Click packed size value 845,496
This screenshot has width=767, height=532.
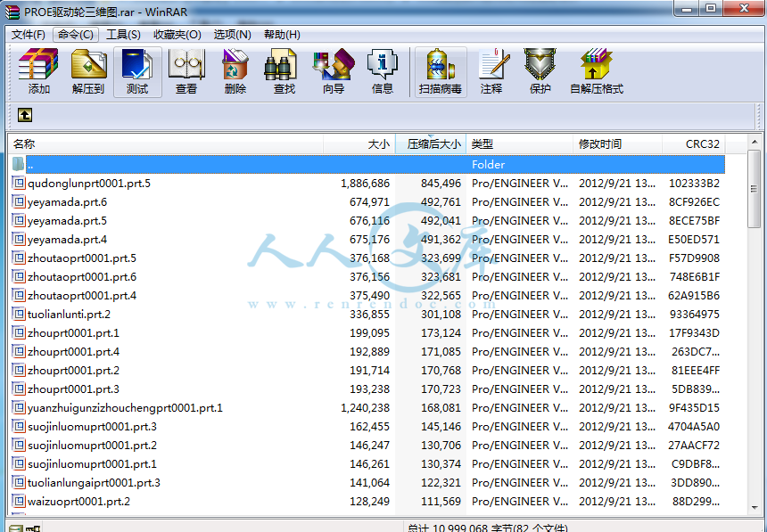coord(441,184)
